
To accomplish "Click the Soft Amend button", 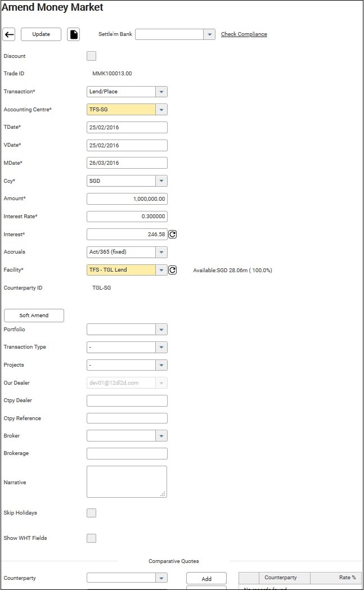I will 34,316.
